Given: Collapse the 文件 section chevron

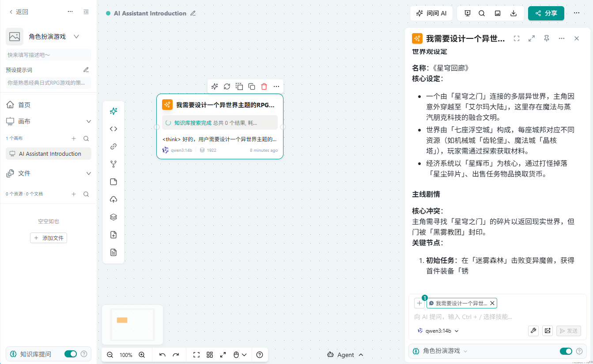Looking at the screenshot, I should point(88,173).
